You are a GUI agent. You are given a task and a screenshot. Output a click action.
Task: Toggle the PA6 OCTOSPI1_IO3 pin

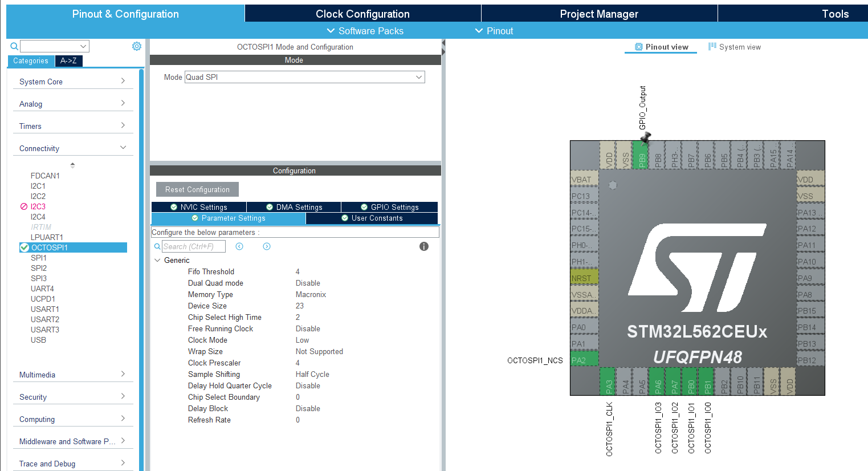click(658, 382)
